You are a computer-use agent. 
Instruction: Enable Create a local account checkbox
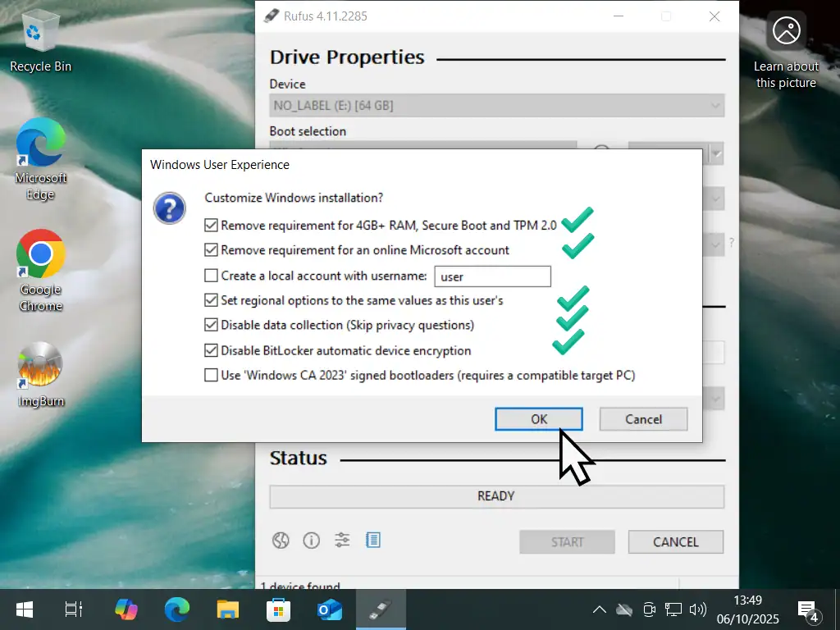point(212,276)
